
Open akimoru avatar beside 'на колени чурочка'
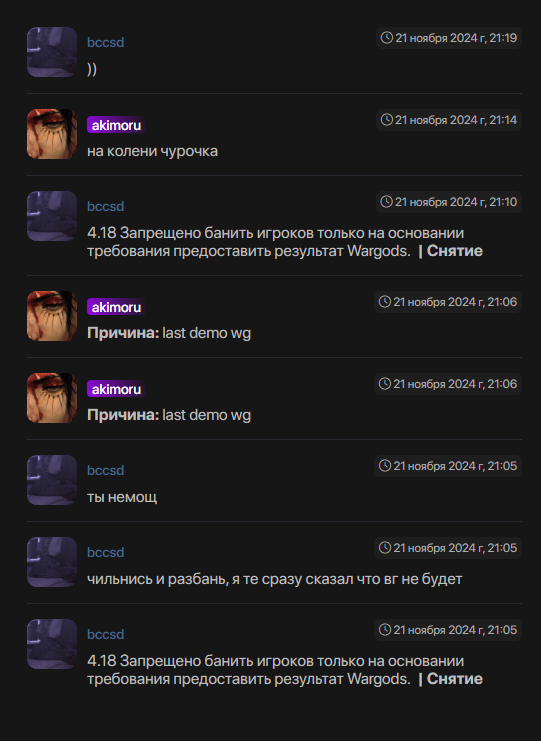(x=52, y=134)
